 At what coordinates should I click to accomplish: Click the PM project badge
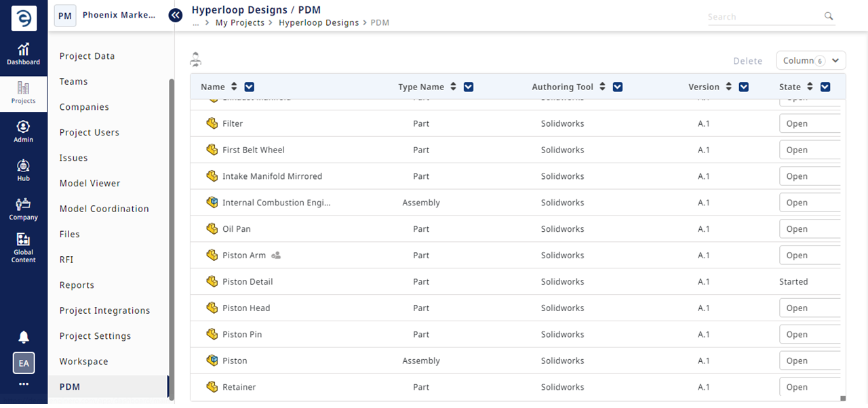65,16
